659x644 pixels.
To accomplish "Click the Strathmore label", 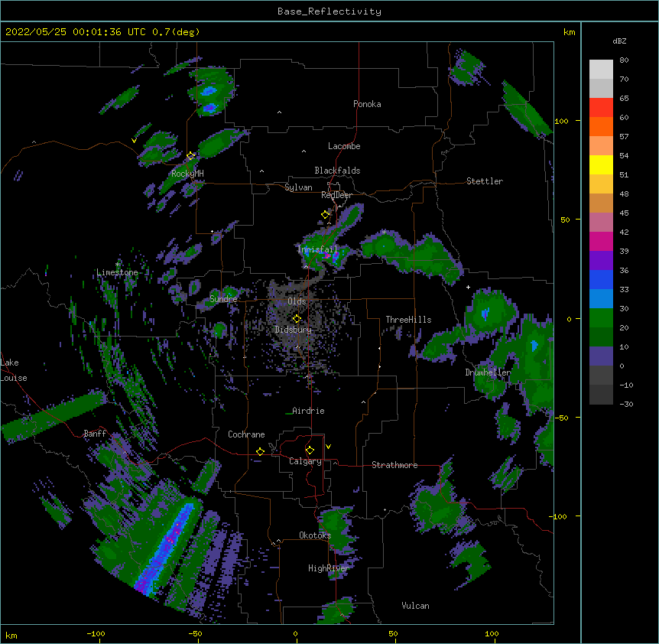I will (394, 465).
